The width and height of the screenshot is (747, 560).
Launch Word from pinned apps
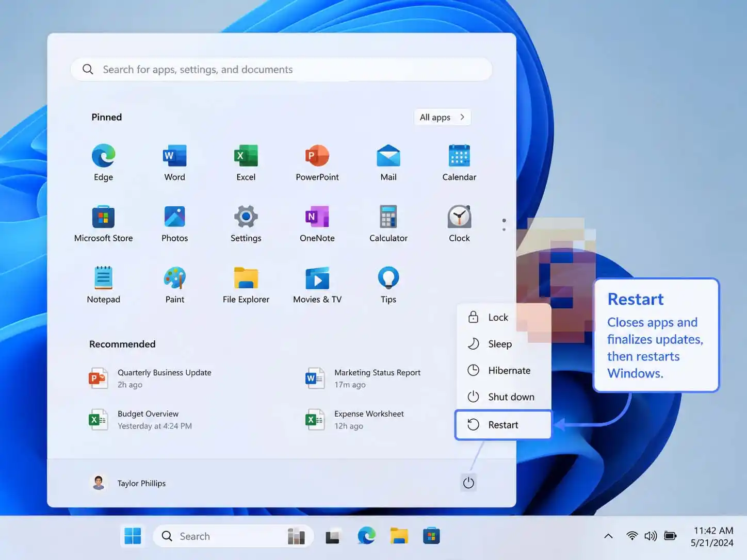pyautogui.click(x=175, y=163)
